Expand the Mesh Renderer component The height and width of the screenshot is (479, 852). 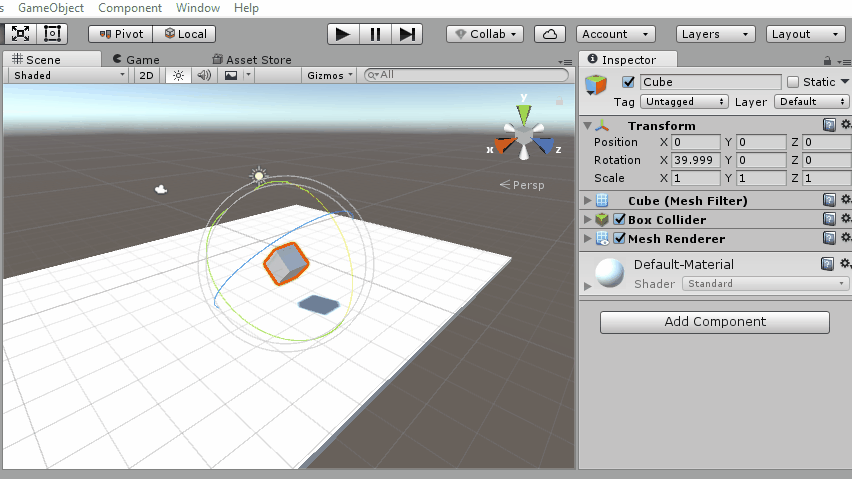click(587, 239)
